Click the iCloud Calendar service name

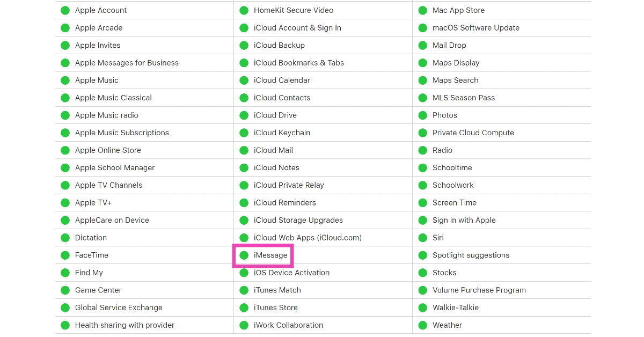coord(282,80)
